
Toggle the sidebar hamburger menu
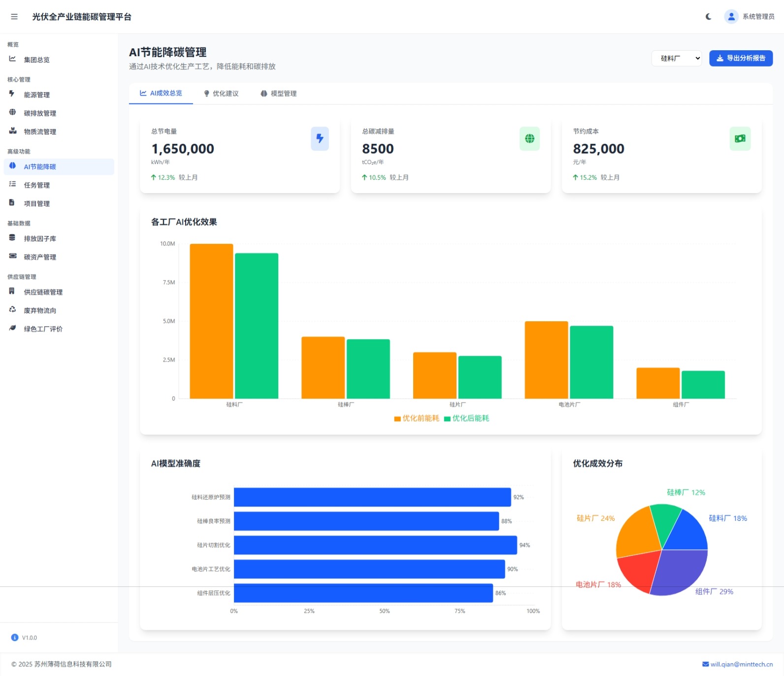tap(14, 17)
